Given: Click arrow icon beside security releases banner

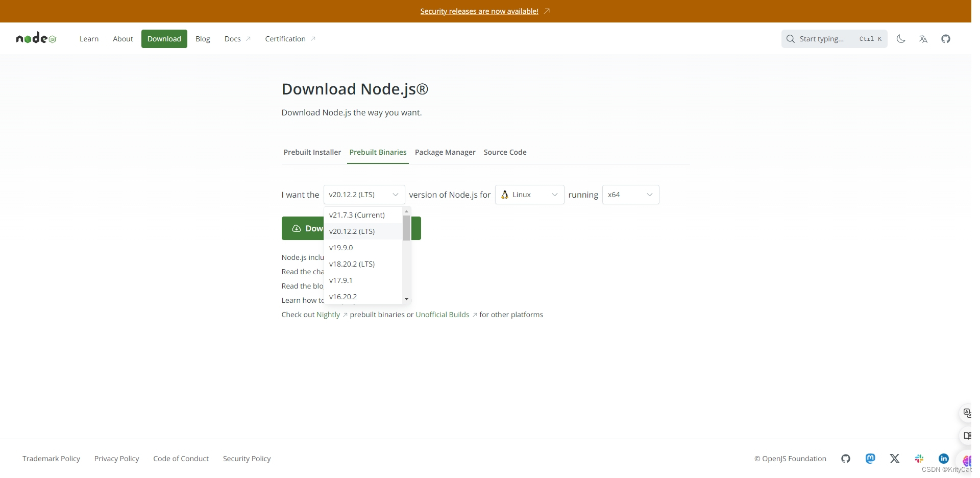Looking at the screenshot, I should pyautogui.click(x=547, y=11).
